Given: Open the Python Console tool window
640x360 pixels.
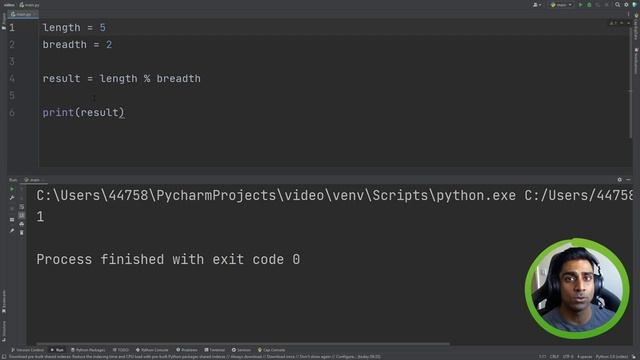Looking at the screenshot, I should [x=152, y=350].
